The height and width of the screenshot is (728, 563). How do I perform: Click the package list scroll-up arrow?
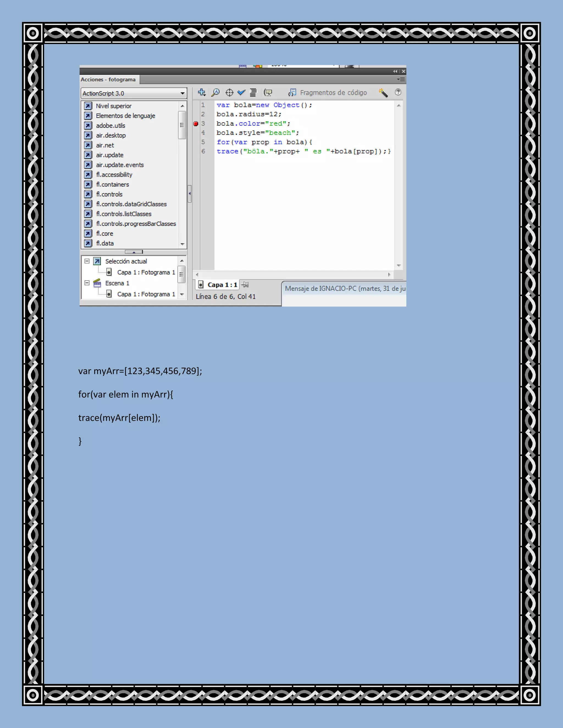tap(182, 106)
